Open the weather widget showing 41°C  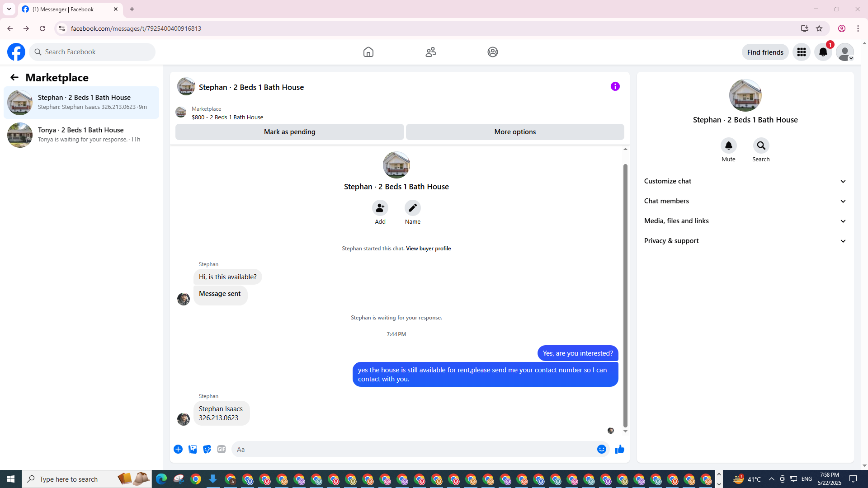[747, 479]
